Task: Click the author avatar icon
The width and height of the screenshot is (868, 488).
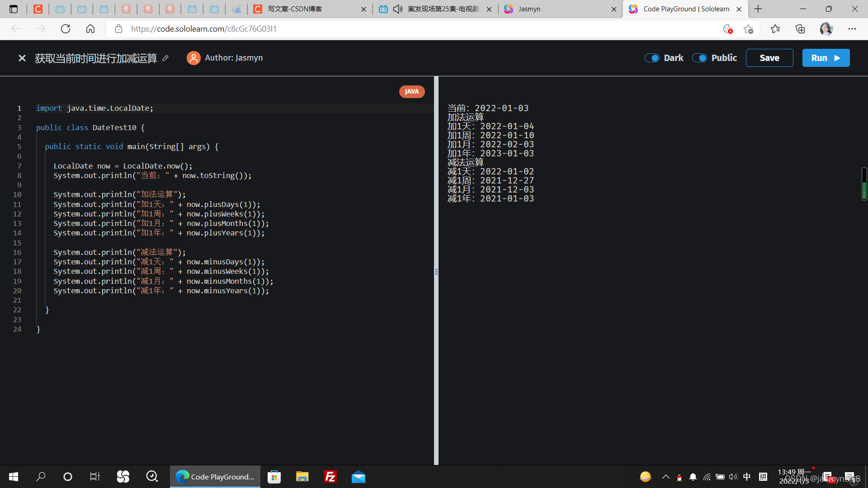Action: tap(193, 58)
